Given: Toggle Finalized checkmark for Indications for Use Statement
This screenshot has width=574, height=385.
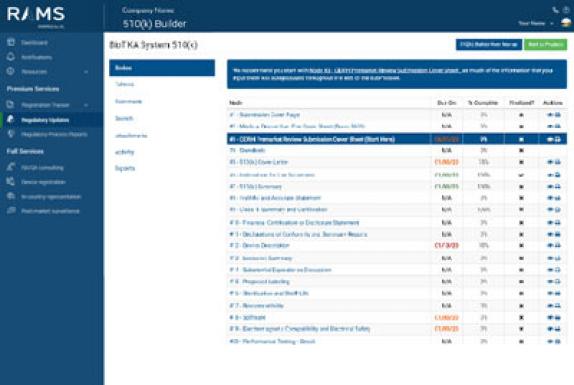Looking at the screenshot, I should click(521, 175).
